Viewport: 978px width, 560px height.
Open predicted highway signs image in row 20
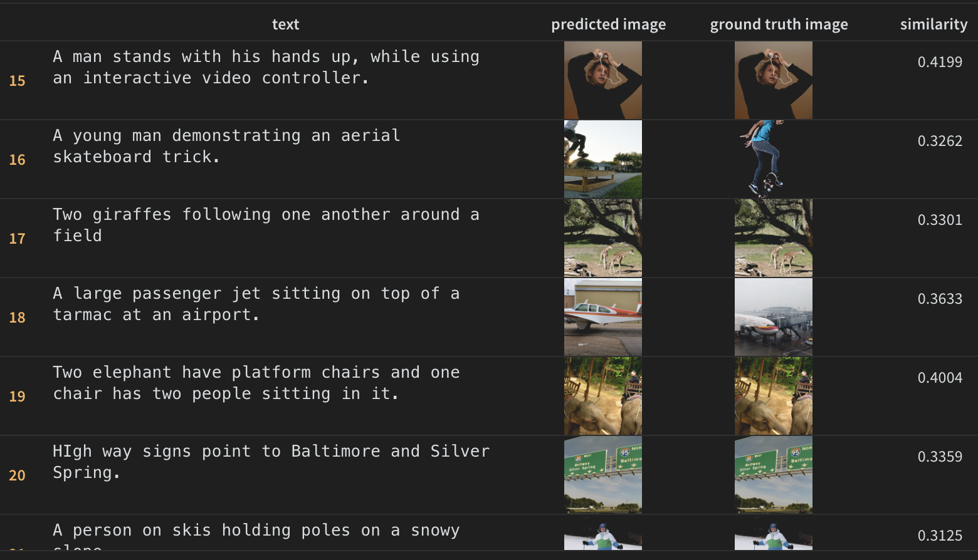click(x=602, y=475)
